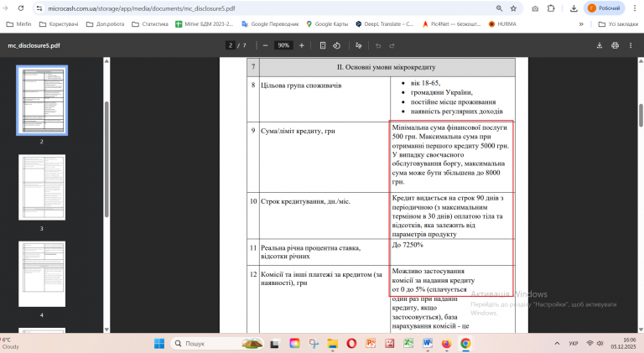
Task: Click heading 'II. Основні умови мікрокредиту'
Action: coord(386,67)
